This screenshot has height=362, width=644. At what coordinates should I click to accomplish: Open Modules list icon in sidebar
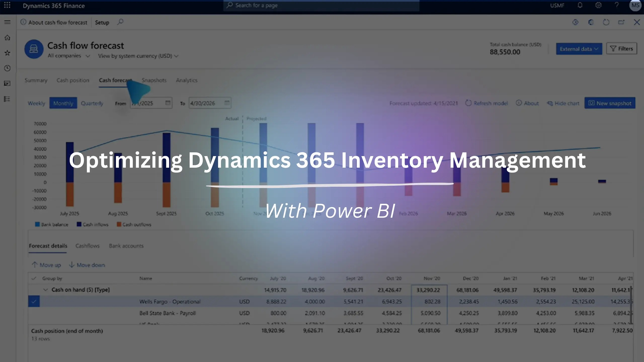pos(8,99)
